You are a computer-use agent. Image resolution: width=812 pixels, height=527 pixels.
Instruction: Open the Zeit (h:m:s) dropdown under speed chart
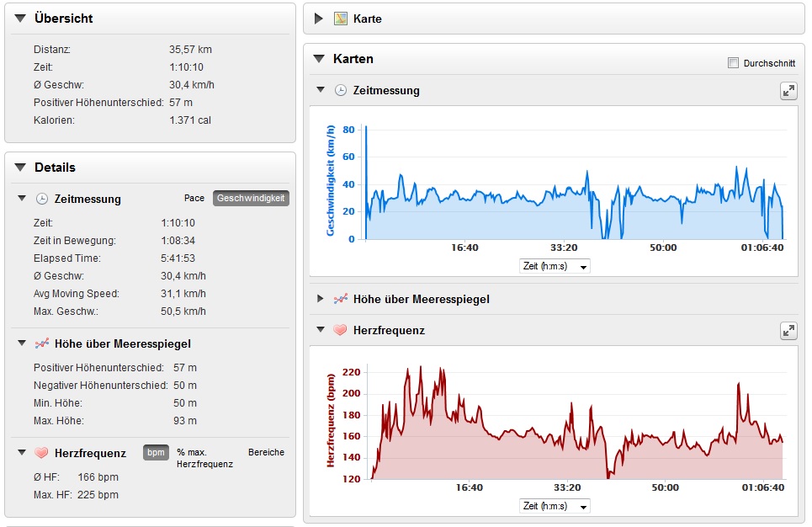(x=555, y=266)
